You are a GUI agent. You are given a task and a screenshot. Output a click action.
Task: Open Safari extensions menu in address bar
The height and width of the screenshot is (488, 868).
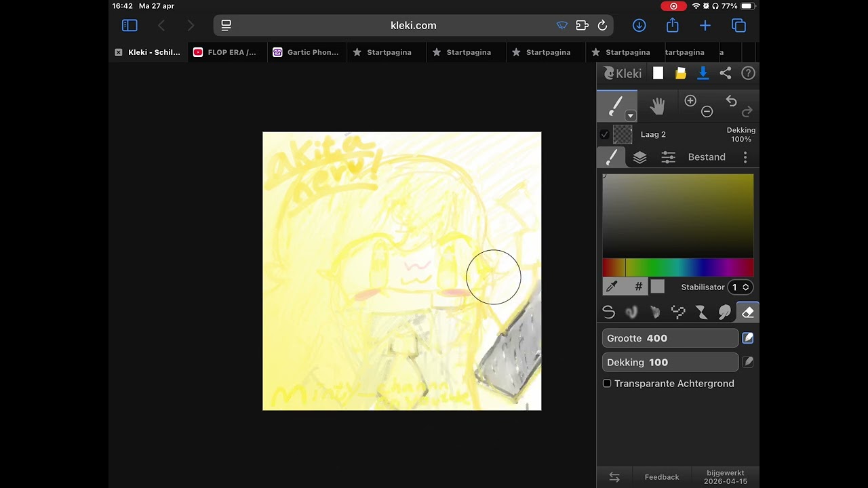tap(582, 26)
